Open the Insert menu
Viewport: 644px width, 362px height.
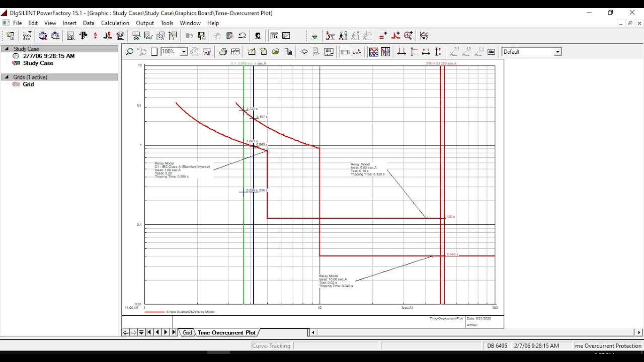[x=69, y=23]
